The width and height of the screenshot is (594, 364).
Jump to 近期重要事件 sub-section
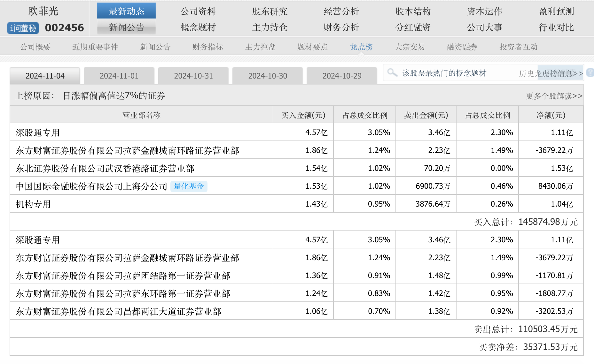point(95,47)
